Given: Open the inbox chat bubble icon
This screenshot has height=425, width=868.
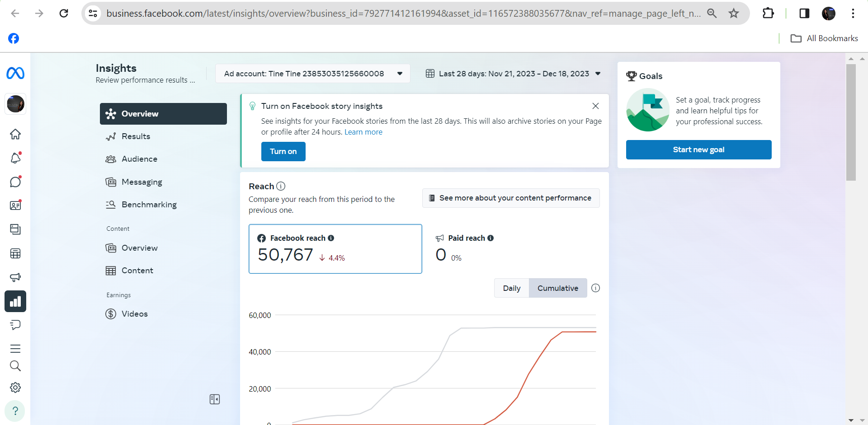Looking at the screenshot, I should [x=15, y=182].
